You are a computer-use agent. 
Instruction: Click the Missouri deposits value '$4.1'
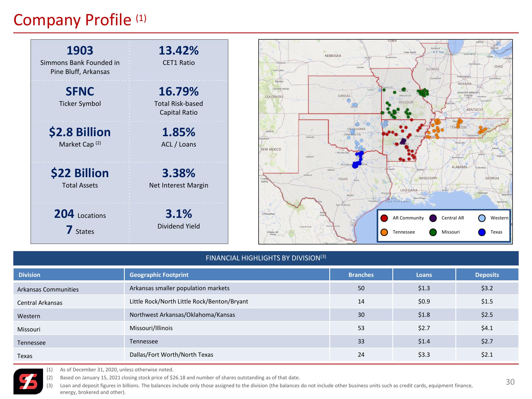click(x=487, y=328)
